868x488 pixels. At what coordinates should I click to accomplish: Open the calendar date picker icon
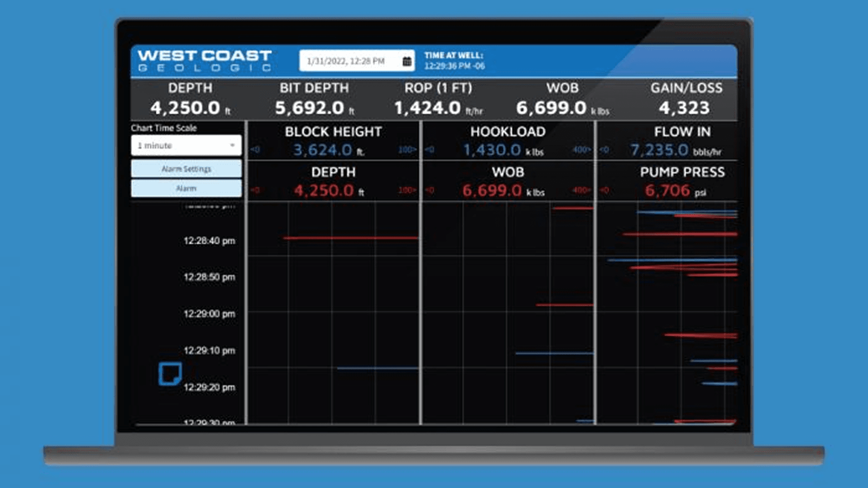tap(407, 61)
